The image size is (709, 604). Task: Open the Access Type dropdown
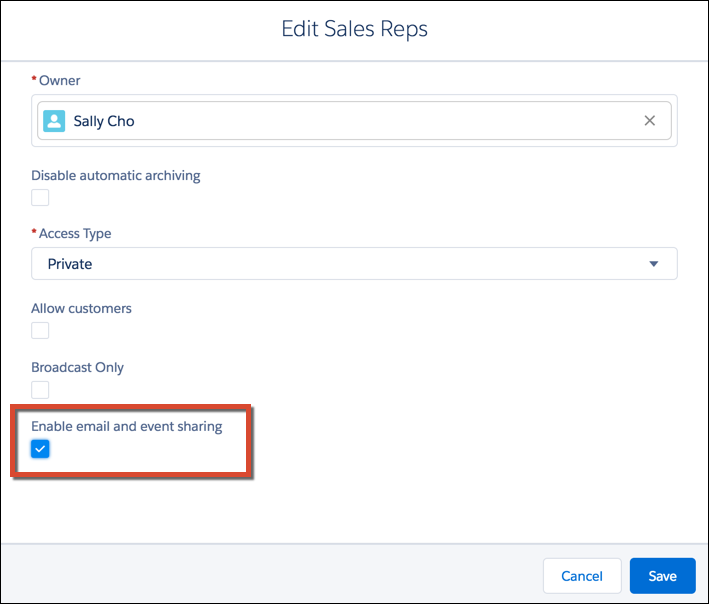point(354,264)
